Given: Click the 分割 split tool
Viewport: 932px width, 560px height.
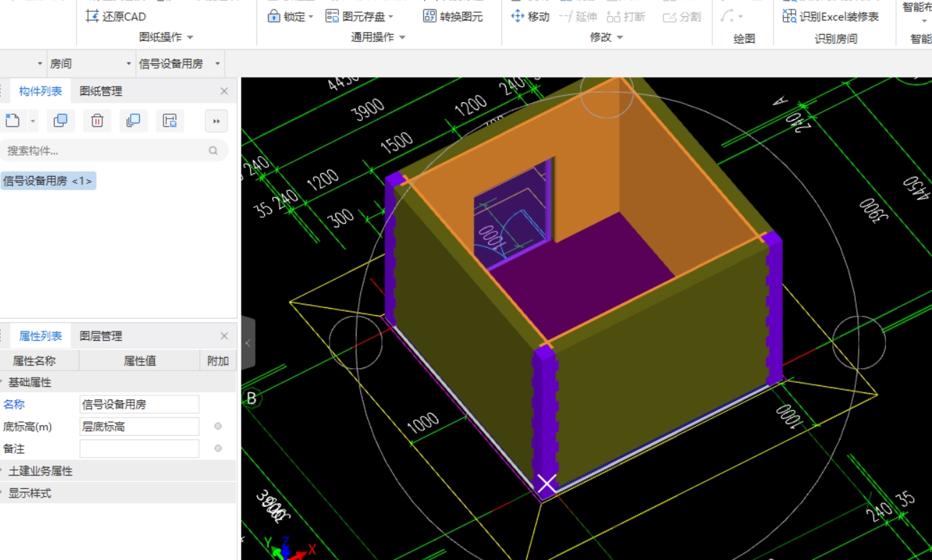Looking at the screenshot, I should (682, 16).
